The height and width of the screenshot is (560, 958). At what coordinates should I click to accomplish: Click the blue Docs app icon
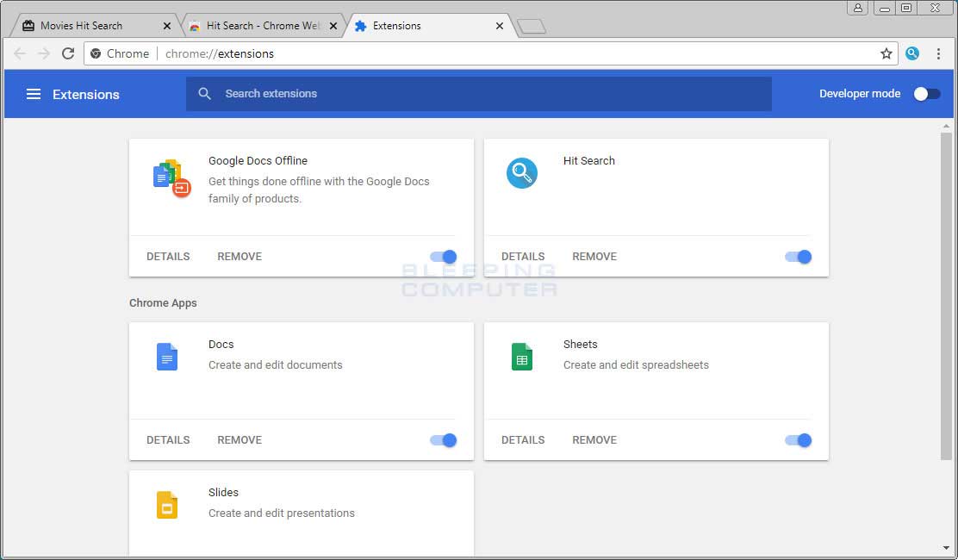(x=167, y=357)
